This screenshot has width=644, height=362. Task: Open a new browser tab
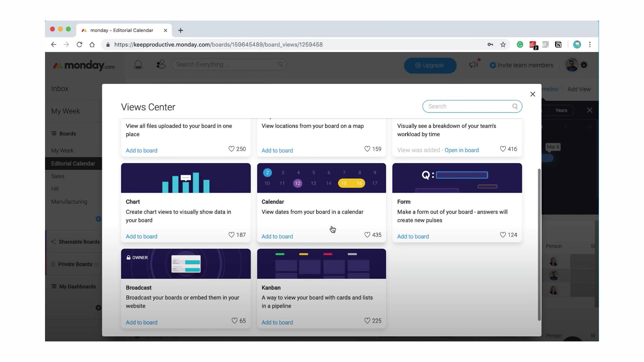tap(180, 31)
